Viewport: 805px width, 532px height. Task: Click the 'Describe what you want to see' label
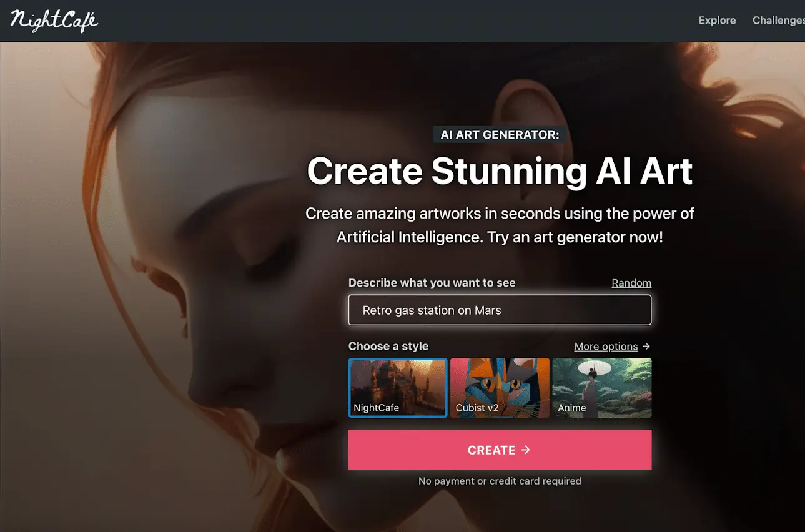point(432,283)
